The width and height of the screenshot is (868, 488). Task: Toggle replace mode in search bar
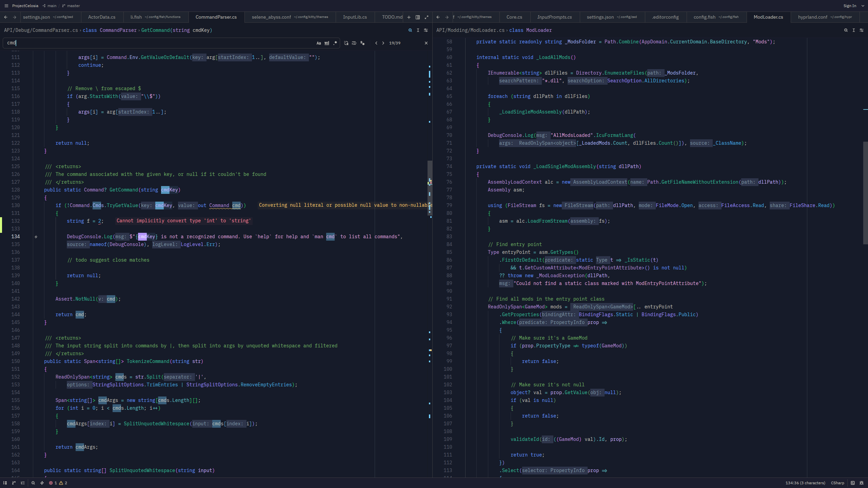(x=346, y=43)
